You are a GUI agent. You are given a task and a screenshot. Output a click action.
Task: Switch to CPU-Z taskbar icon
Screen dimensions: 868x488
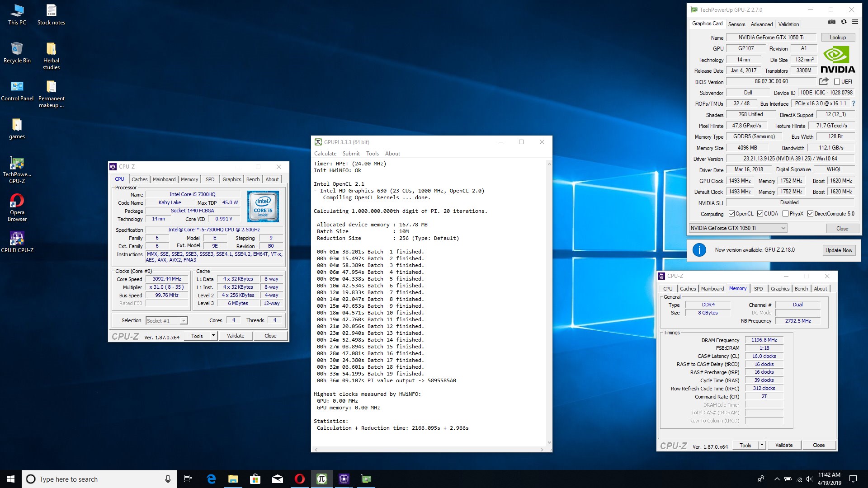[344, 479]
